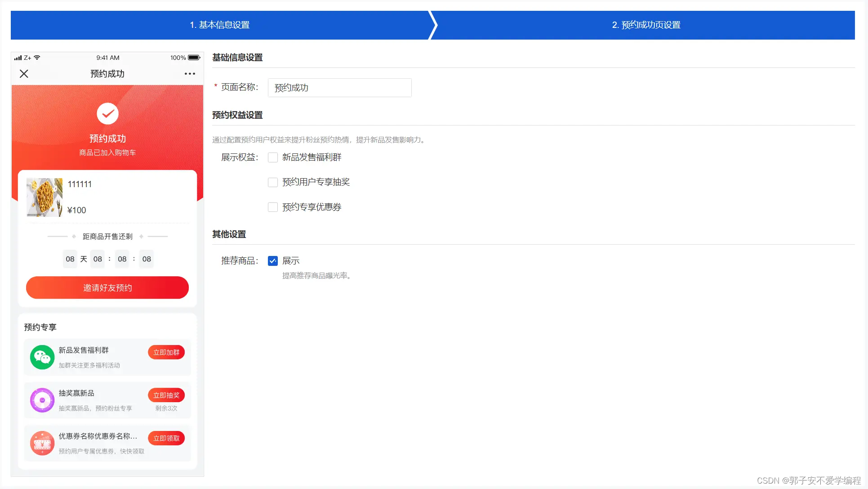Click the Wi-Fi signal icon in status bar
Image resolution: width=868 pixels, height=489 pixels.
coord(37,58)
